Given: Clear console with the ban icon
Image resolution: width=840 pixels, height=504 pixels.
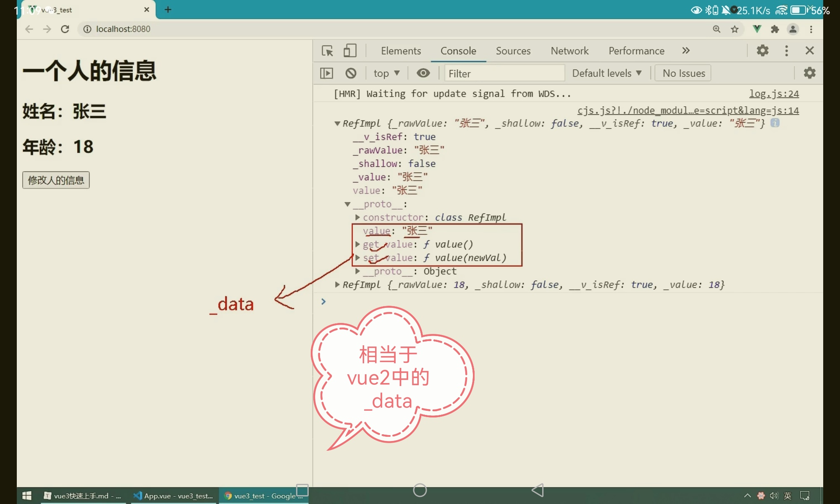Looking at the screenshot, I should tap(351, 73).
